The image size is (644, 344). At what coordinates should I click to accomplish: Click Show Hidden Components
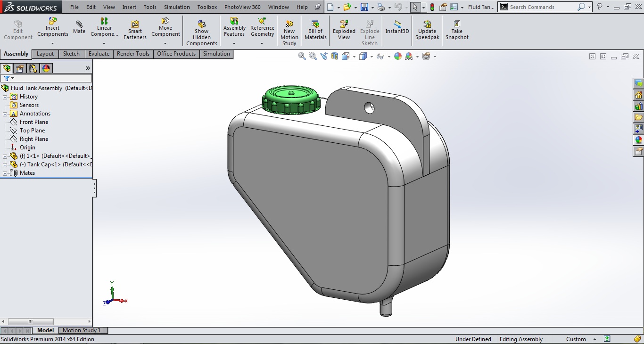202,33
